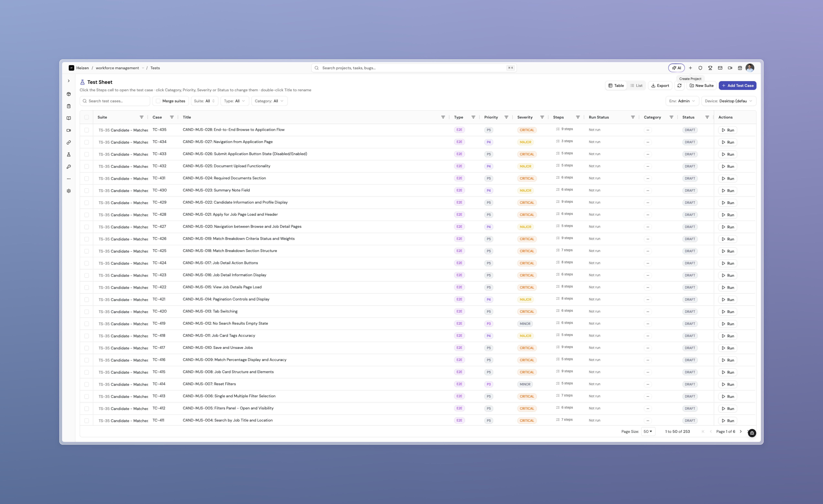Check the row checkbox for TC-419
This screenshot has height=504, width=823.
tap(87, 324)
